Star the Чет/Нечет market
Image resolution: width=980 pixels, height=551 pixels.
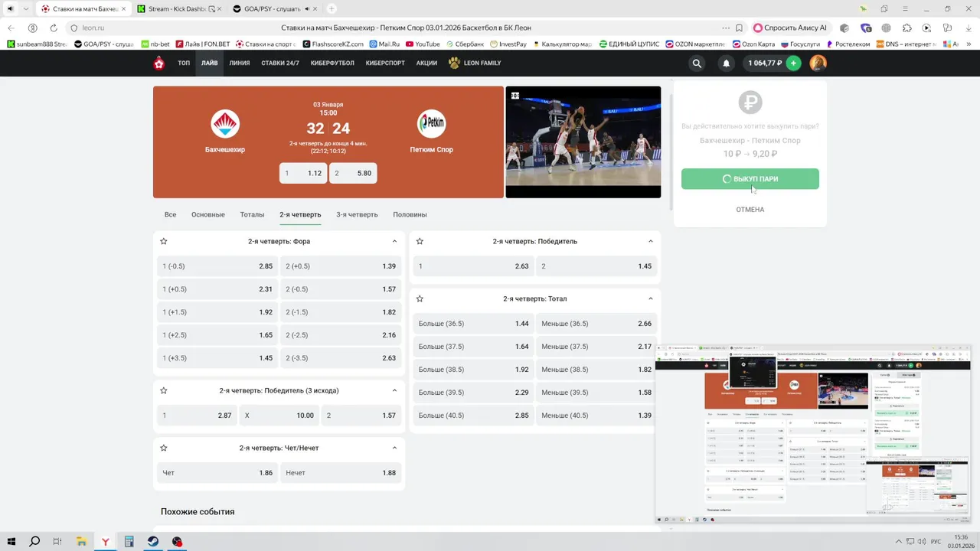(x=163, y=448)
